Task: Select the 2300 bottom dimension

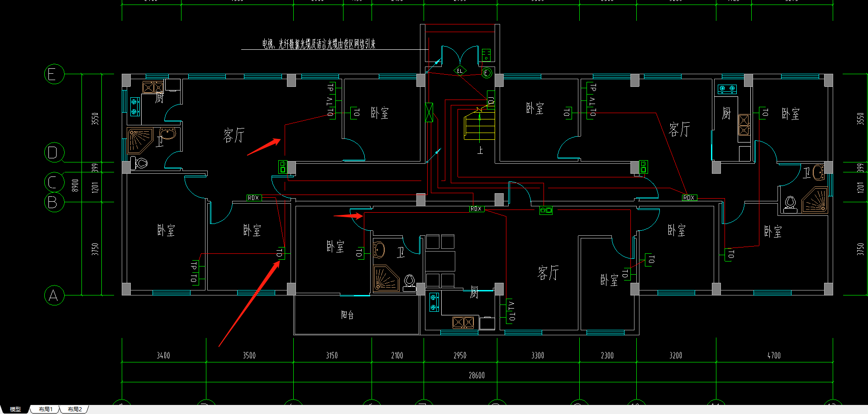Action: point(607,356)
